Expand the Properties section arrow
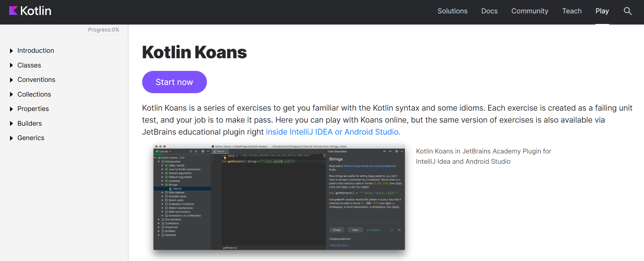This screenshot has height=261, width=644. 11,109
